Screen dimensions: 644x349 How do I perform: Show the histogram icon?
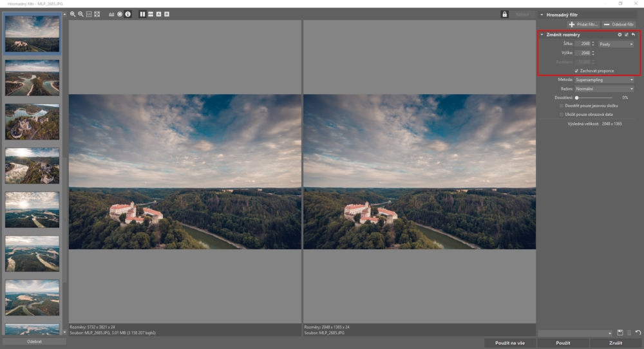pyautogui.click(x=111, y=14)
